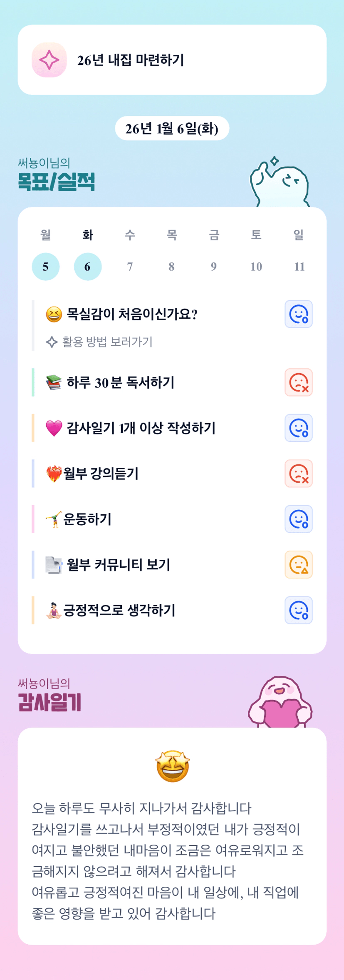Screen dimensions: 344x980
Task: Click the pink sparkle goal icon
Action: 49,60
